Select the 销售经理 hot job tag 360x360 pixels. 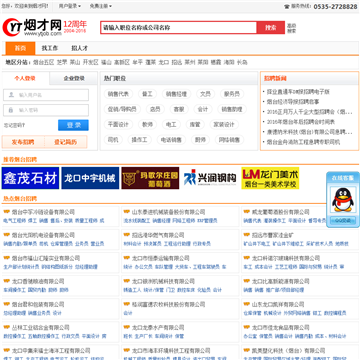(176, 94)
